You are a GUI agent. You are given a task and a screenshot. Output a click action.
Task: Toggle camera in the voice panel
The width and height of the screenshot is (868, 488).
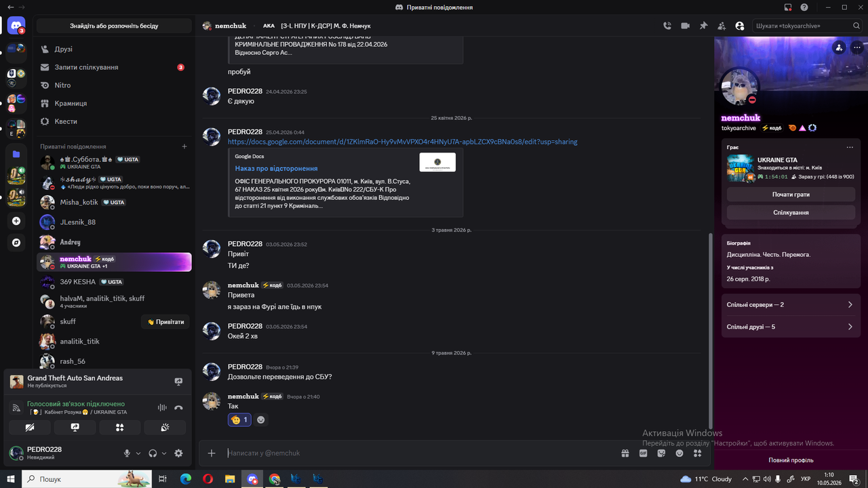[30, 427]
